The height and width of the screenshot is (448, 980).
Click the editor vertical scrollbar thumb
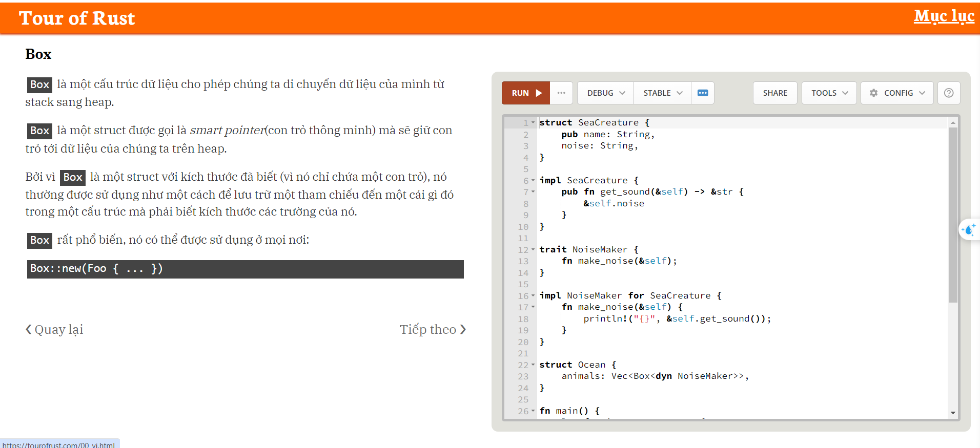coord(953,215)
